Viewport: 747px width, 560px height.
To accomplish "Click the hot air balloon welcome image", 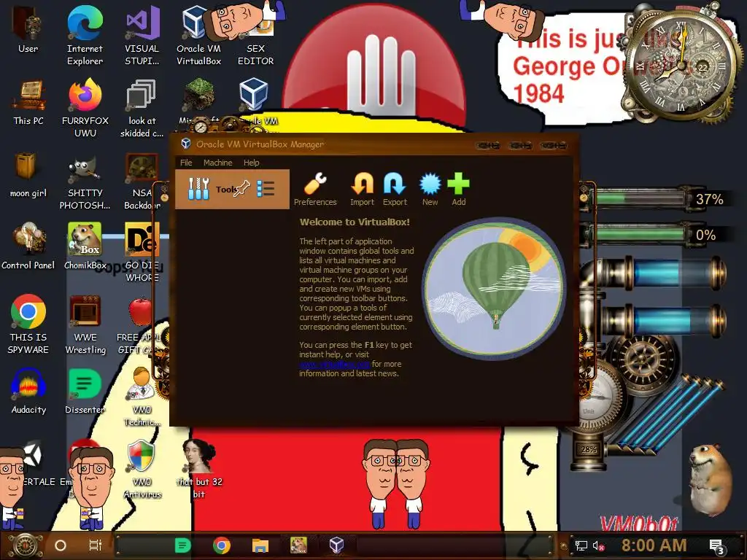I will (494, 287).
